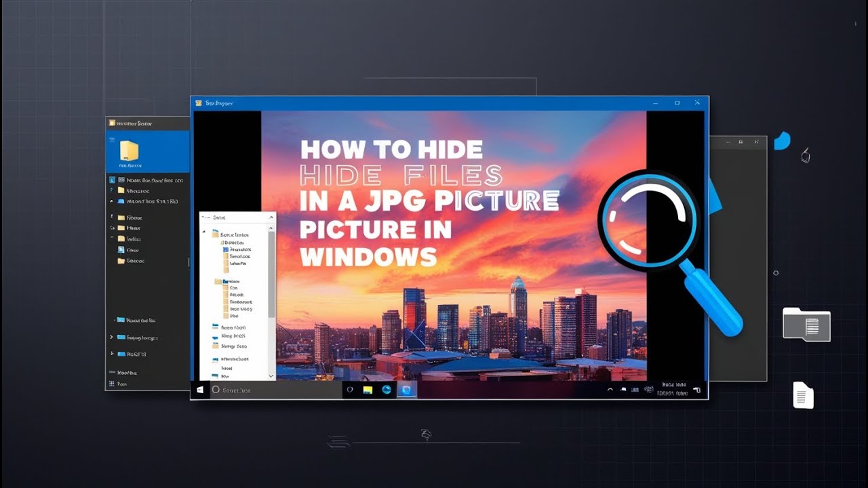This screenshot has width=868, height=488.
Task: Click the white tree panel scroll-down arrow
Action: tap(271, 375)
